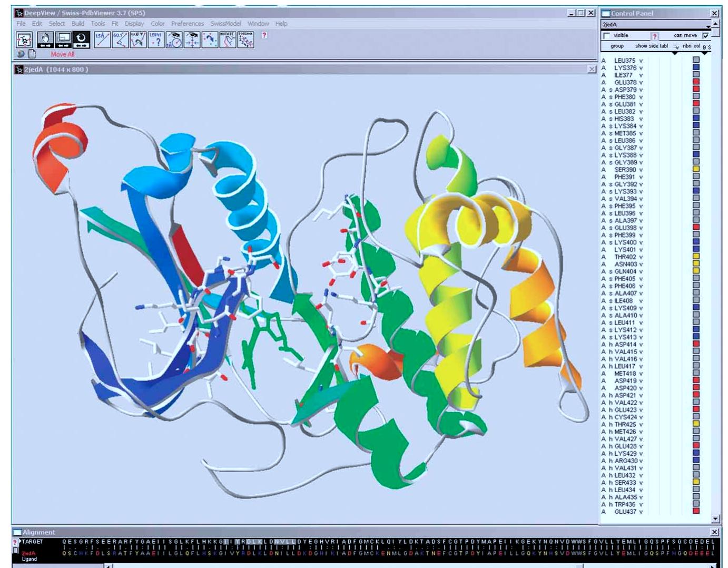Click the TARGET sequence label in Alignment

(x=32, y=542)
